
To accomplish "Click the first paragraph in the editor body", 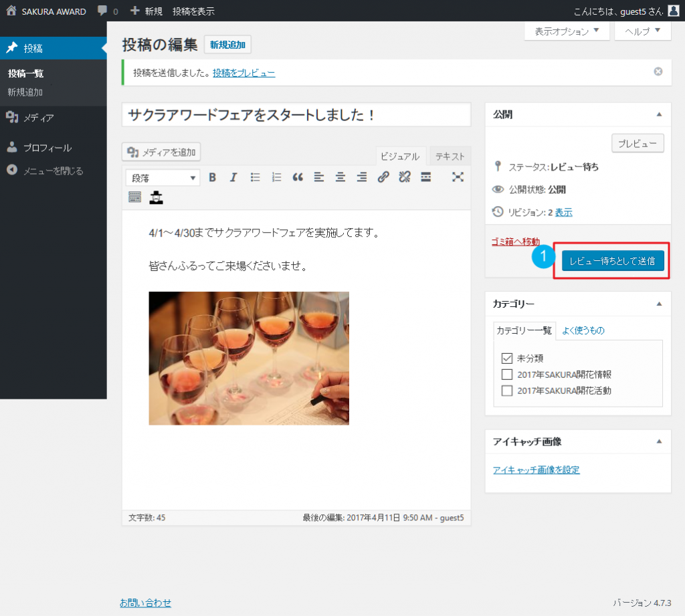I will pos(264,232).
